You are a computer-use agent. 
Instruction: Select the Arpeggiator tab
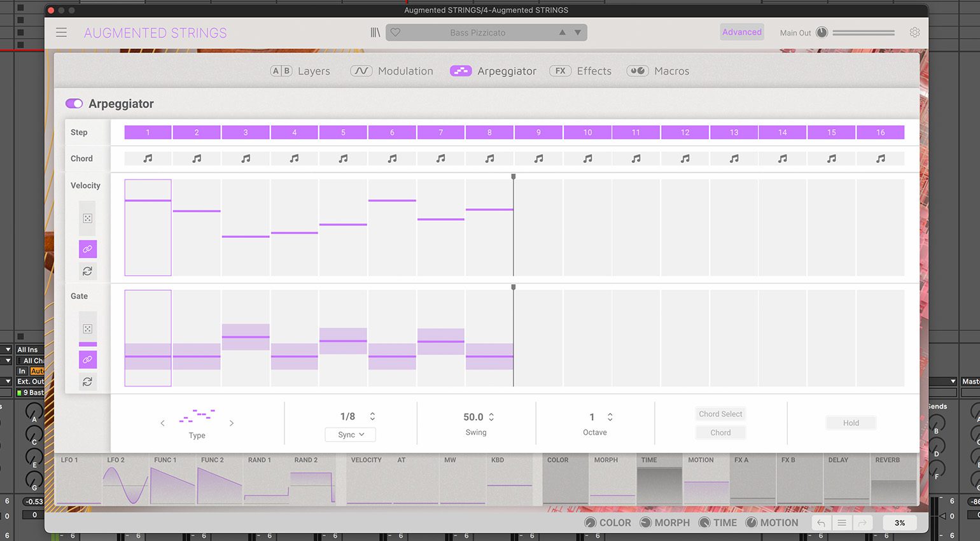[493, 71]
